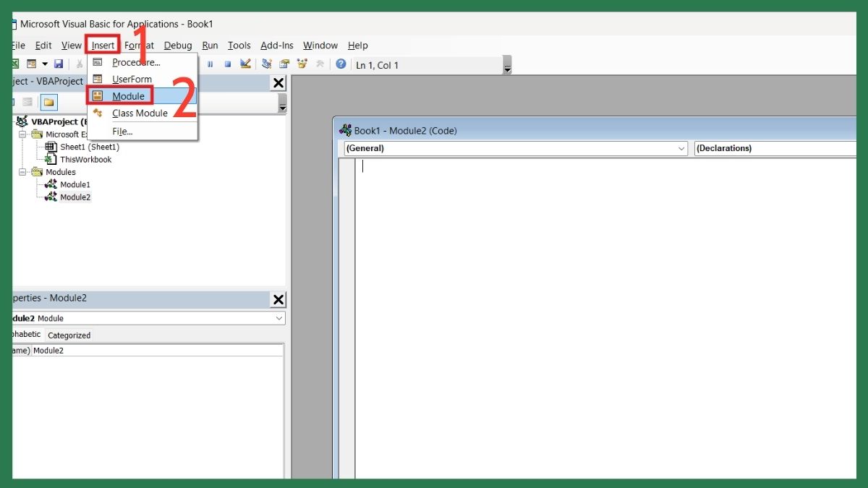Click the View Microsoft Excel toolbar icon
868x488 pixels.
(x=14, y=64)
